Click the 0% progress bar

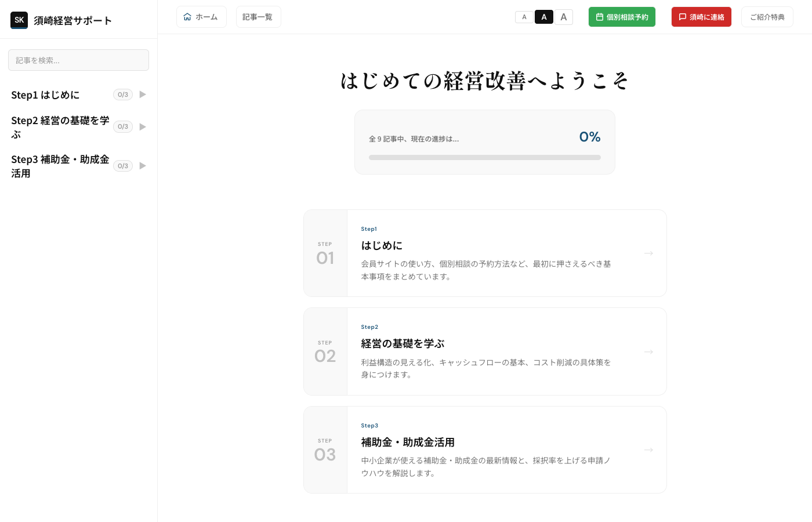click(485, 157)
